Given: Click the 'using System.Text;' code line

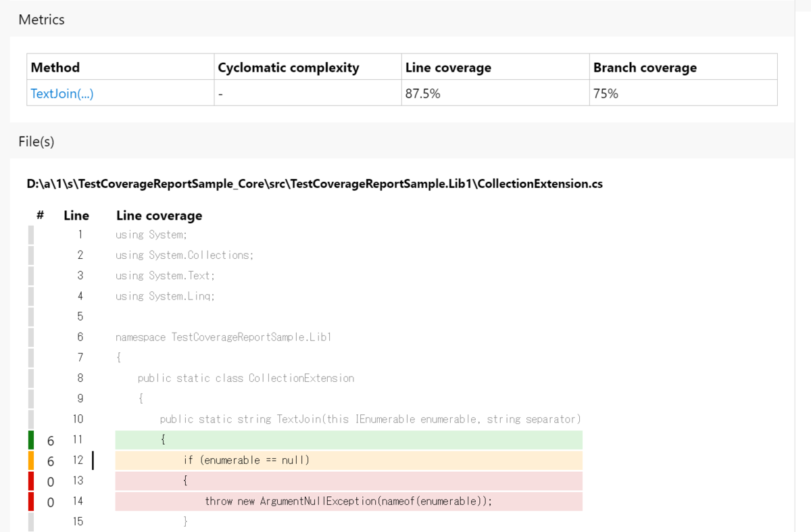Looking at the screenshot, I should (x=166, y=276).
